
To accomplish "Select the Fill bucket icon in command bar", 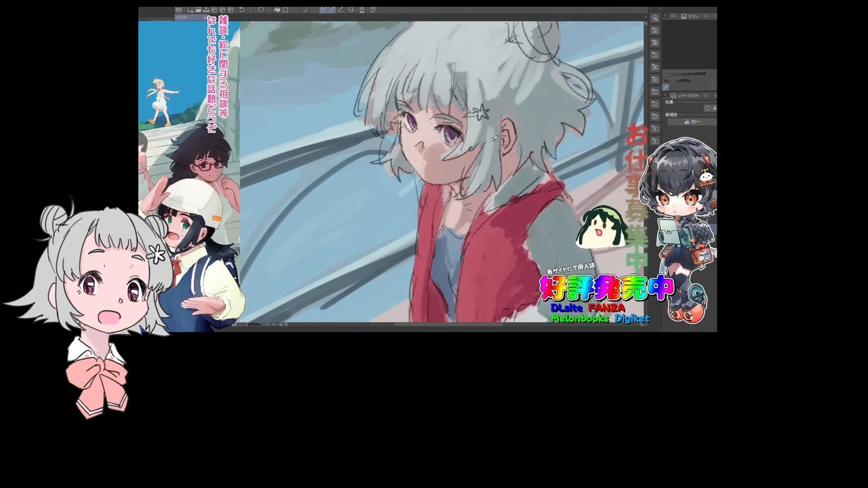I will 277,10.
